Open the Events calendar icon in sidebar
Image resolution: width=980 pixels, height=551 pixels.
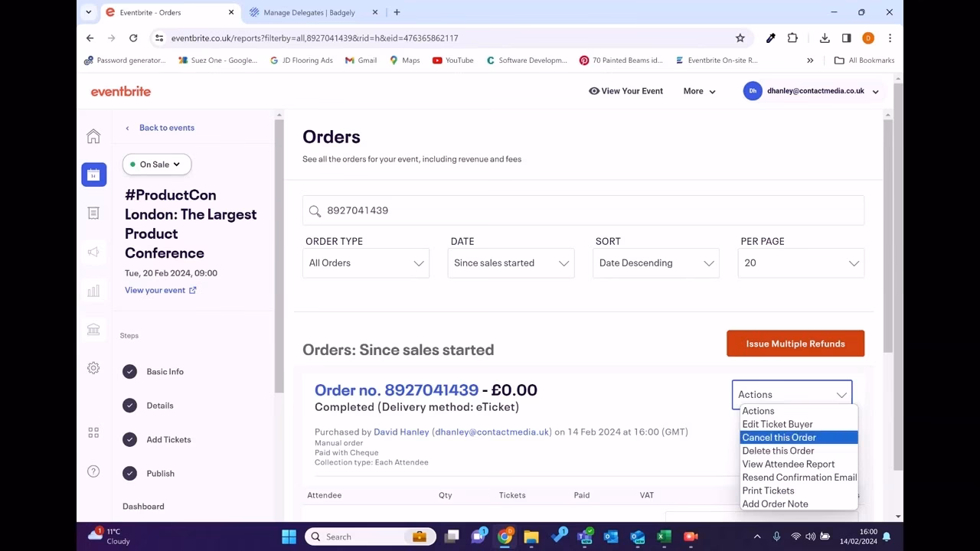pyautogui.click(x=93, y=174)
